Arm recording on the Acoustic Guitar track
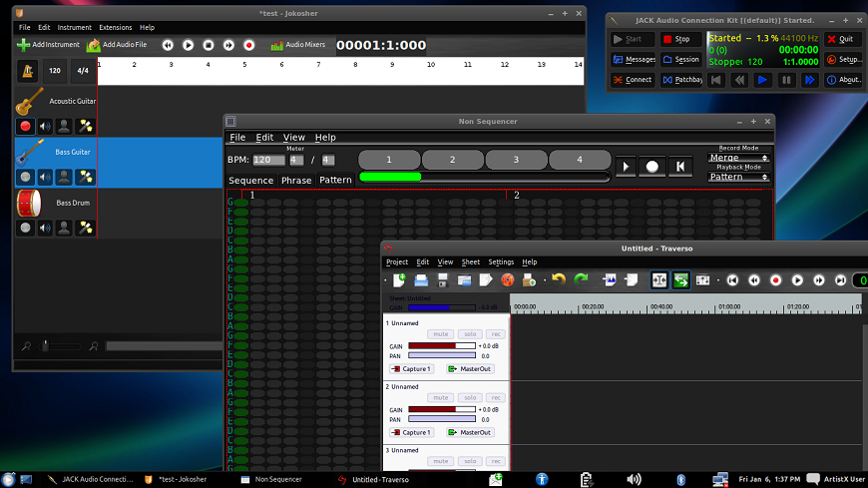The width and height of the screenshot is (868, 488). 26,126
